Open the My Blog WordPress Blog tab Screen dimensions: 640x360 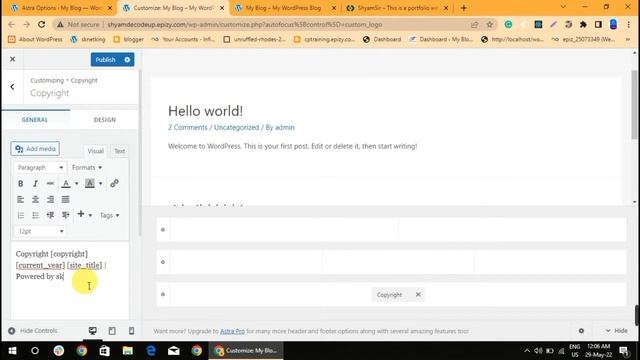click(285, 8)
